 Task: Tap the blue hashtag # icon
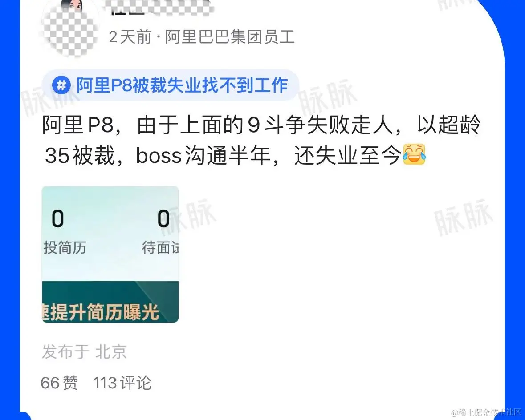(x=61, y=85)
